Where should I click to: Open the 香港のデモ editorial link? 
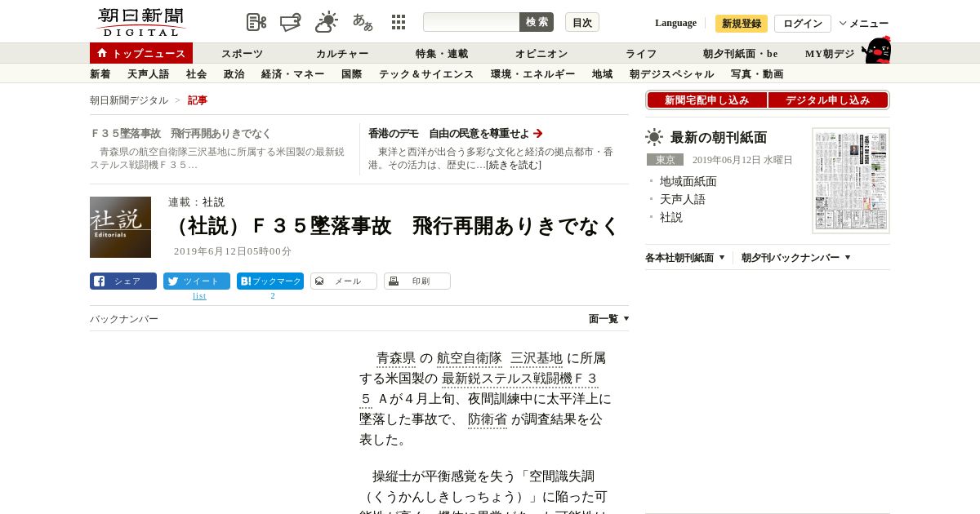[456, 133]
